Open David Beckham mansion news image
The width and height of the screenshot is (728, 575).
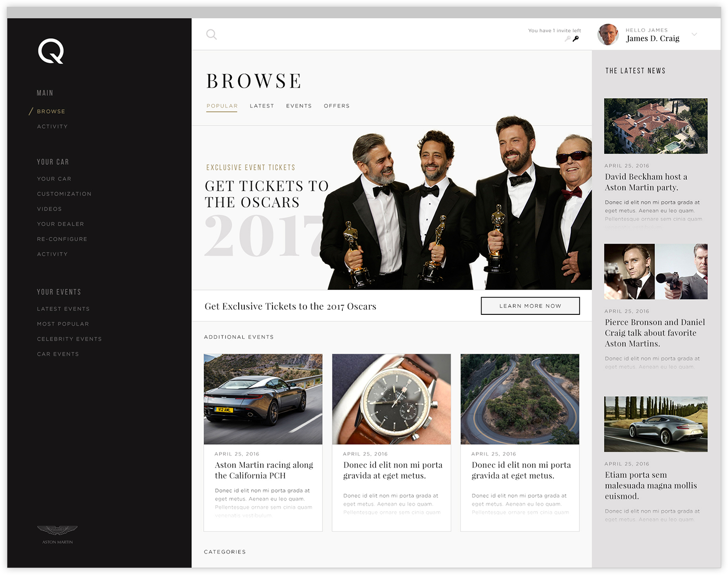pos(656,126)
